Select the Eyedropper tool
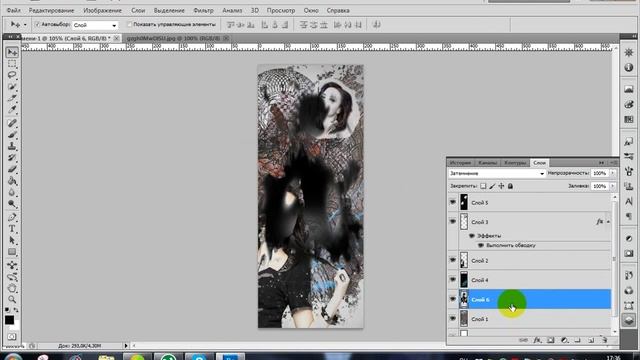The height and width of the screenshot is (360, 640). (12, 109)
